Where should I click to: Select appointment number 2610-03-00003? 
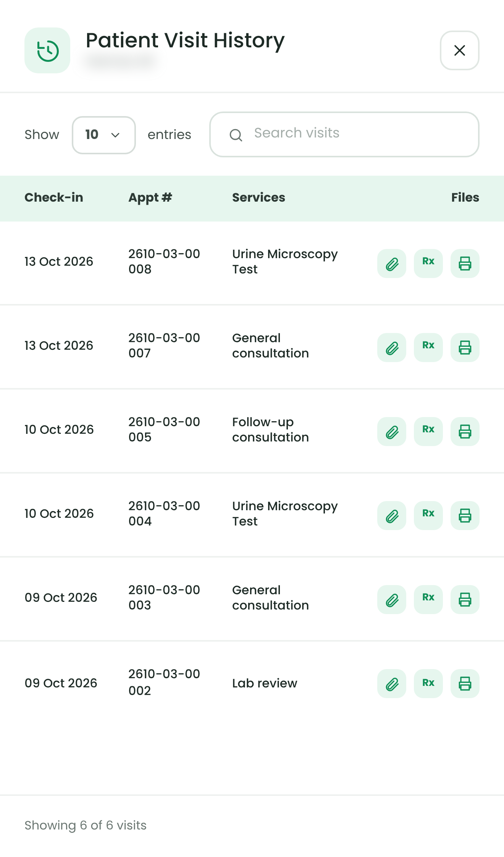(x=164, y=598)
